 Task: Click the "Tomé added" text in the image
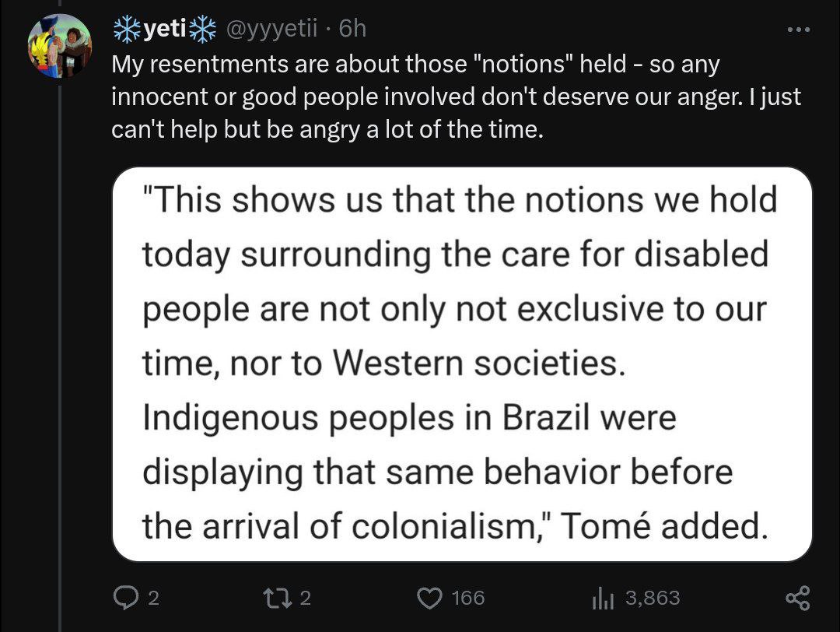pos(659,527)
